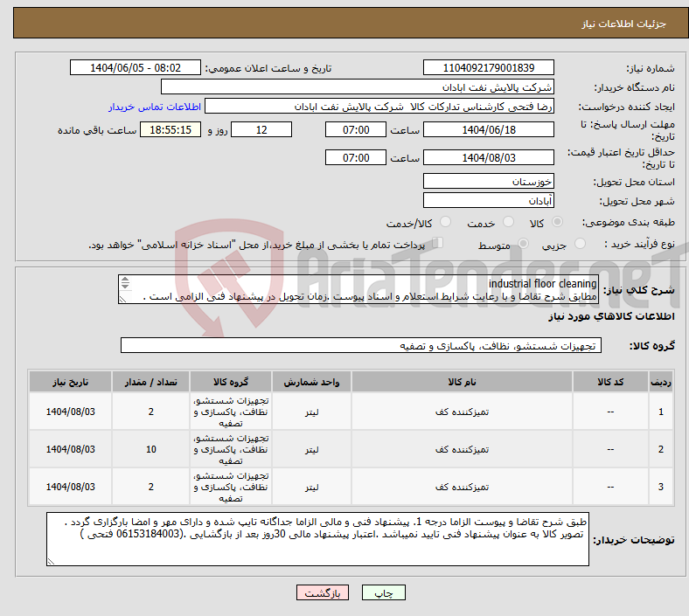Click تمیزکننده کف in row 2
Image resolution: width=689 pixels, height=616 pixels.
coord(462,449)
